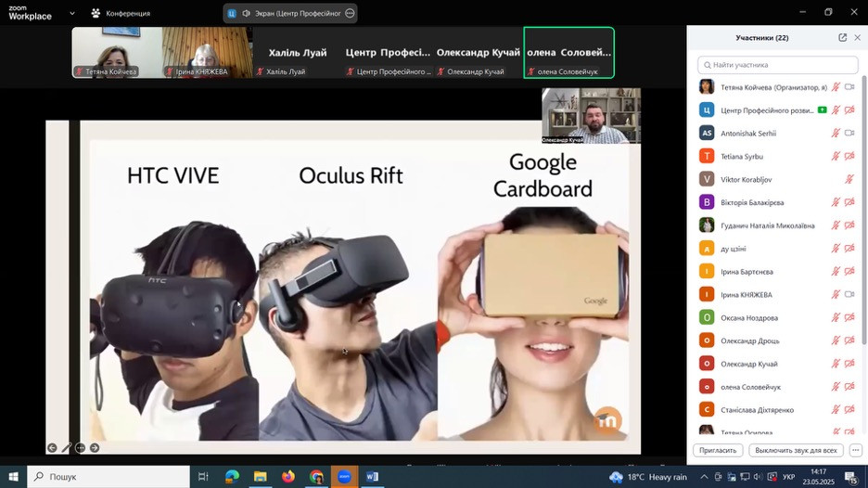Open more options next to mute all
868x488 pixels.
coord(855,450)
